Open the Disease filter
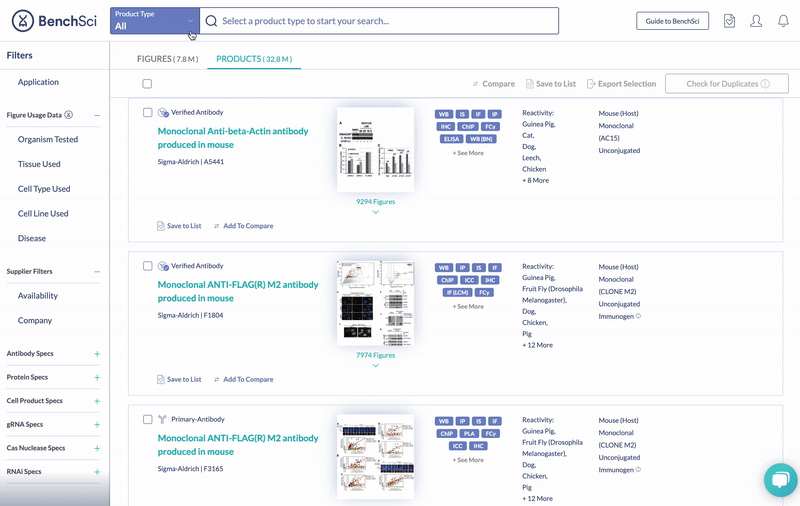Image resolution: width=800 pixels, height=506 pixels. [32, 238]
